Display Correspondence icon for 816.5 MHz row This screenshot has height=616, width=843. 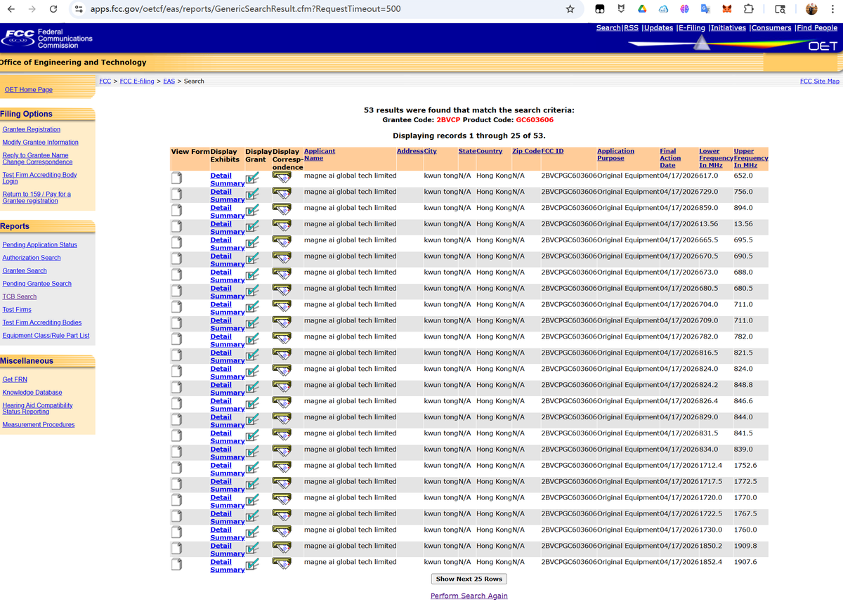(x=282, y=354)
